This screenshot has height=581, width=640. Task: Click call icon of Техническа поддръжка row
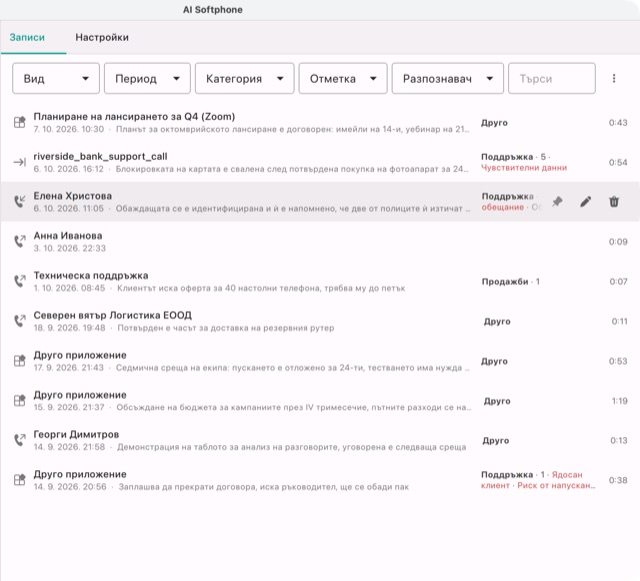tap(20, 281)
